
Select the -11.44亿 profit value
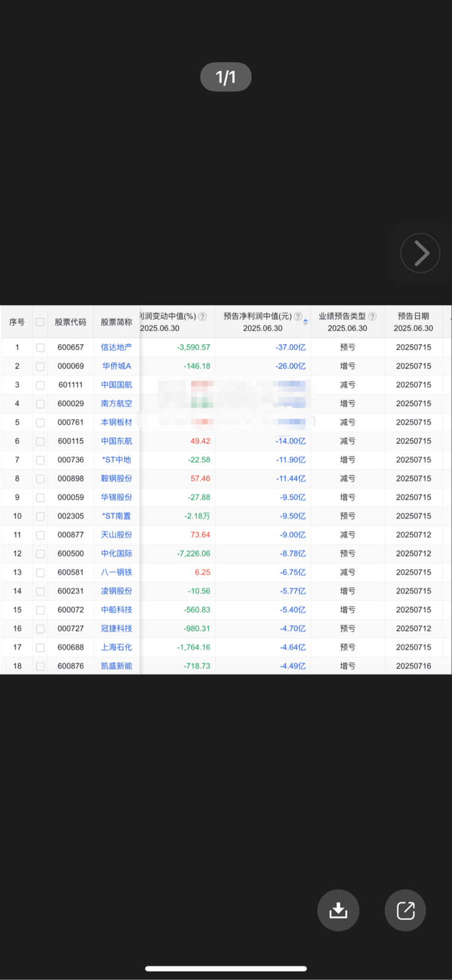[291, 479]
